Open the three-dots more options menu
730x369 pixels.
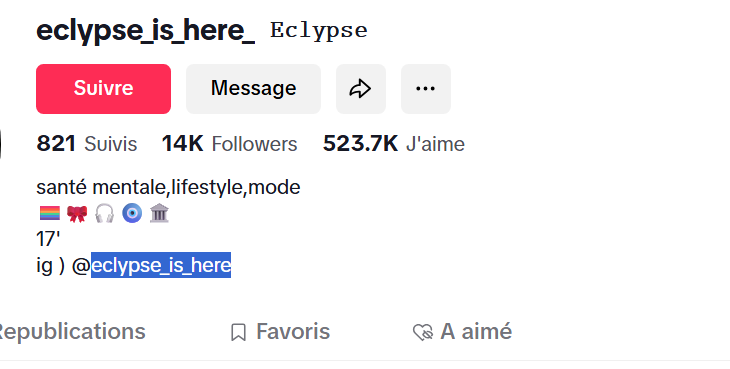[426, 89]
